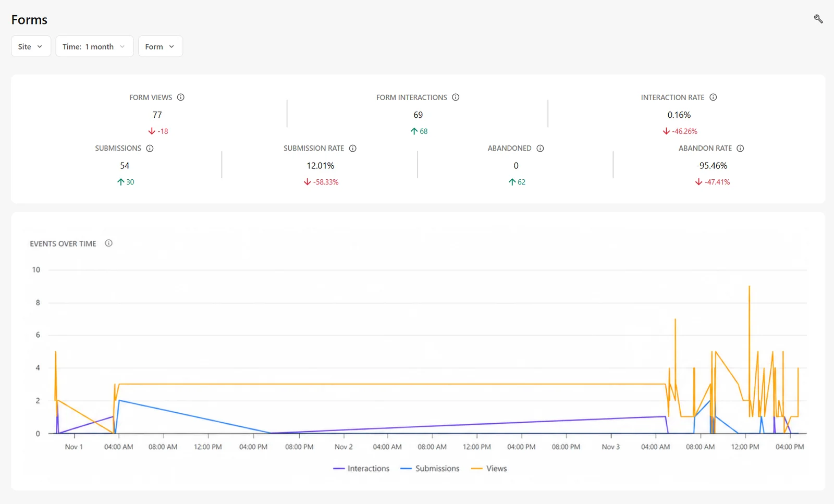Click info icon next to Interaction Rate
This screenshot has width=834, height=504.
(x=713, y=97)
